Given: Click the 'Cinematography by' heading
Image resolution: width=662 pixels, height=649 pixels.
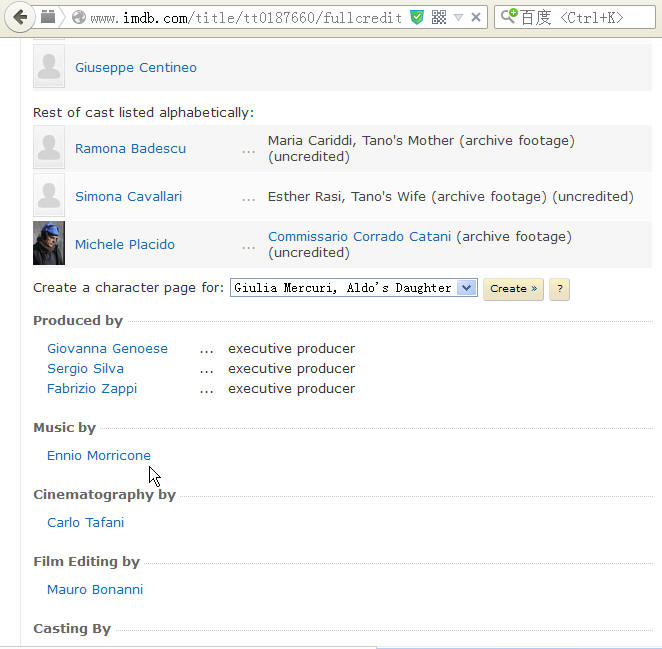Looking at the screenshot, I should (105, 495).
